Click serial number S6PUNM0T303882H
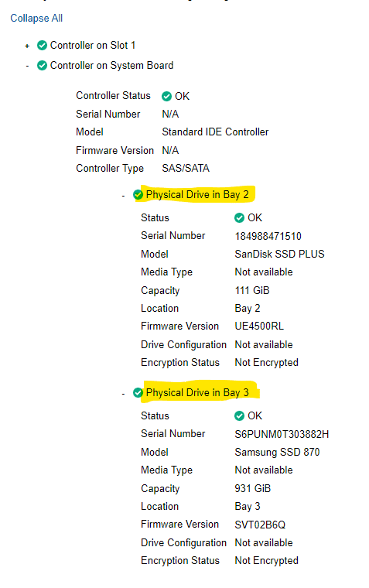The width and height of the screenshot is (369, 588). pyautogui.click(x=282, y=434)
